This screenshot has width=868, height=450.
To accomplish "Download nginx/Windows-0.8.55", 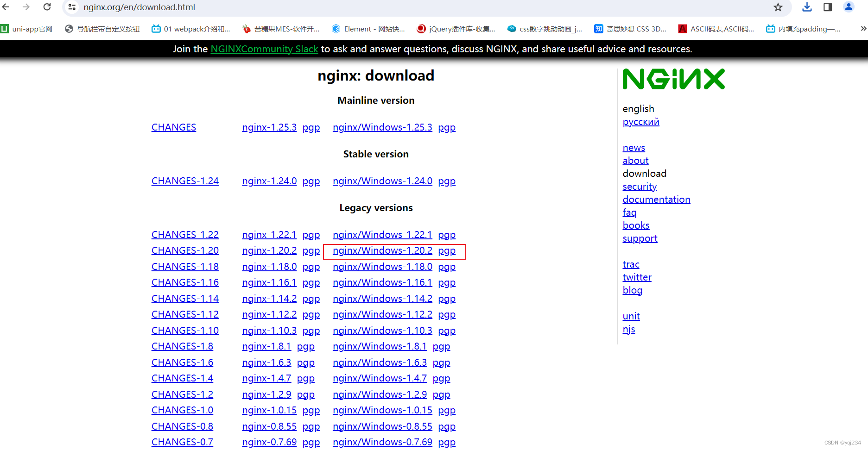I will (382, 426).
